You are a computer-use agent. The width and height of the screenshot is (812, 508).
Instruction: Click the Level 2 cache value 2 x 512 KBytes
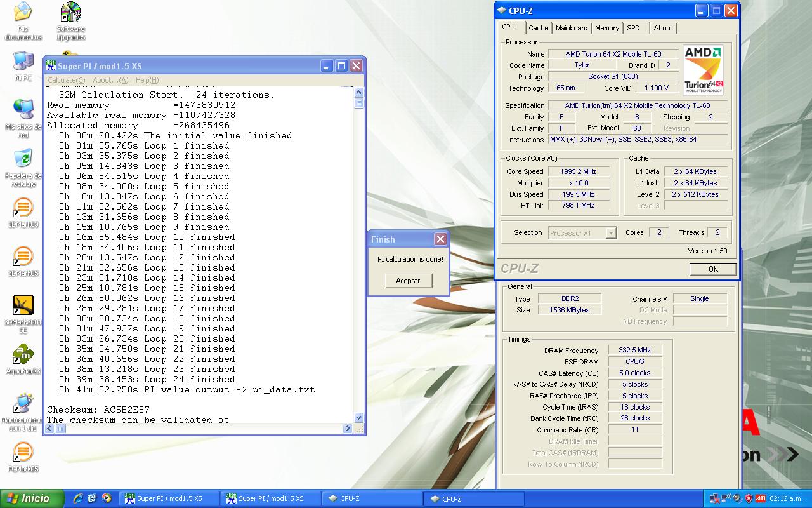tap(695, 194)
